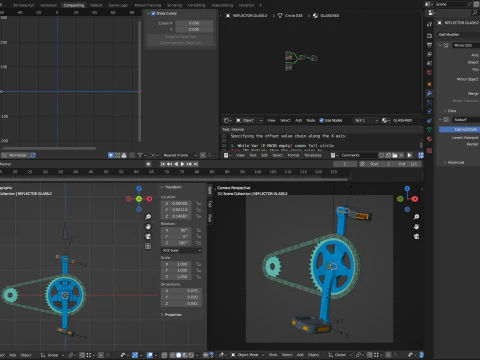Lock the Rotation Z value
The width and height of the screenshot is (480, 360).
(198, 243)
